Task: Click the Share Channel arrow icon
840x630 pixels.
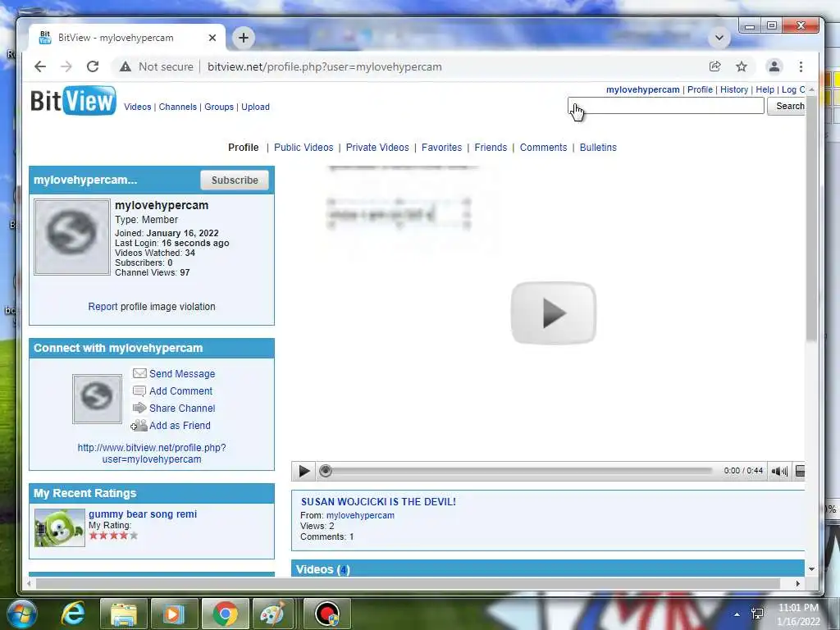Action: pos(139,408)
